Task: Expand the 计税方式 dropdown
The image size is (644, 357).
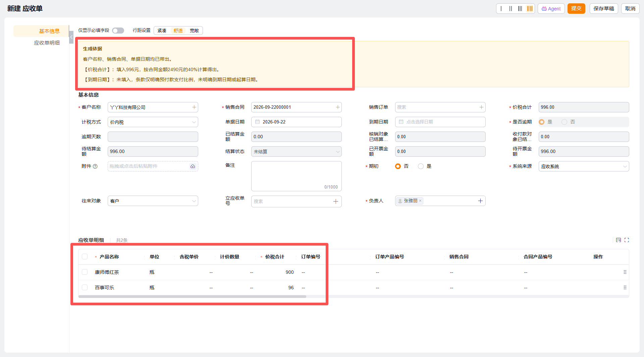Action: click(x=153, y=122)
